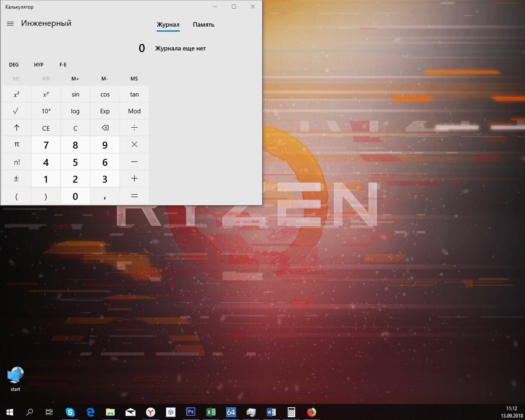Open Microsoft Edge from the taskbar
Image resolution: width=525 pixels, height=420 pixels.
(90, 412)
